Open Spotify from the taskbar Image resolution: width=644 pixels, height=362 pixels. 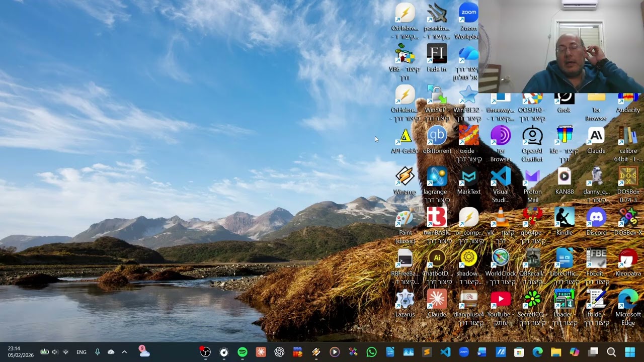point(243,352)
